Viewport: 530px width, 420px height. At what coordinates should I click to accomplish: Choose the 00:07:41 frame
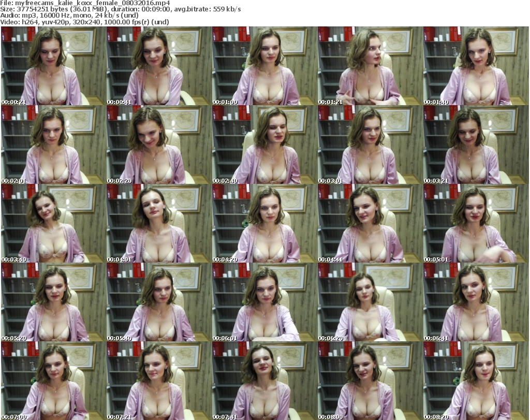(264, 381)
